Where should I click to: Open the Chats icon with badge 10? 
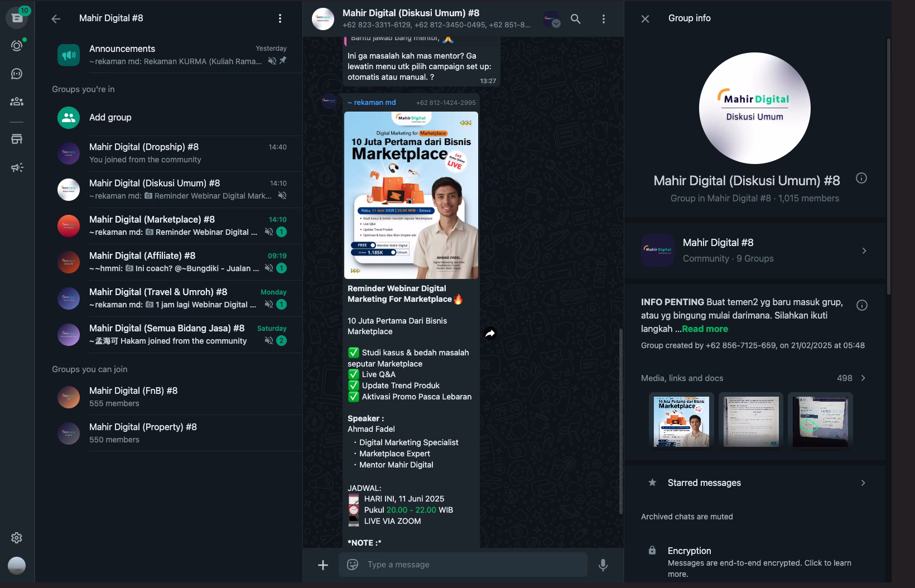[x=17, y=17]
